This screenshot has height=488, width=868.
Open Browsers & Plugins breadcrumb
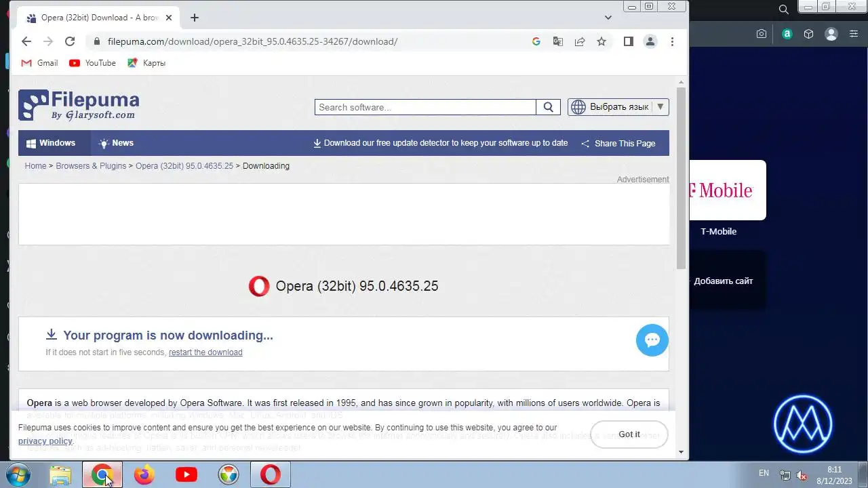(x=91, y=166)
